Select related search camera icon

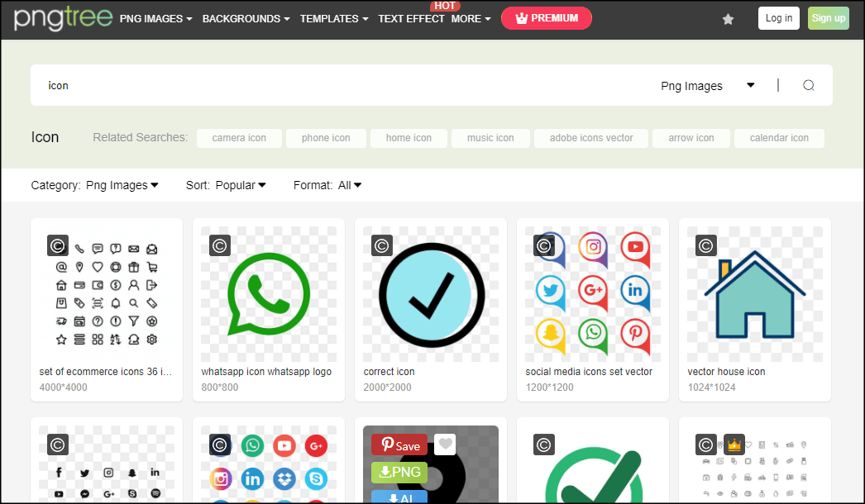pos(239,138)
